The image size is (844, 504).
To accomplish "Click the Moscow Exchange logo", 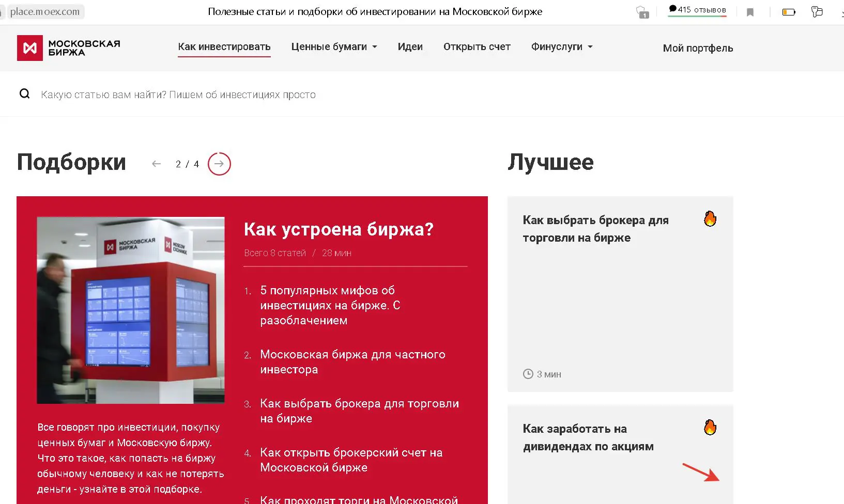I will click(x=69, y=48).
